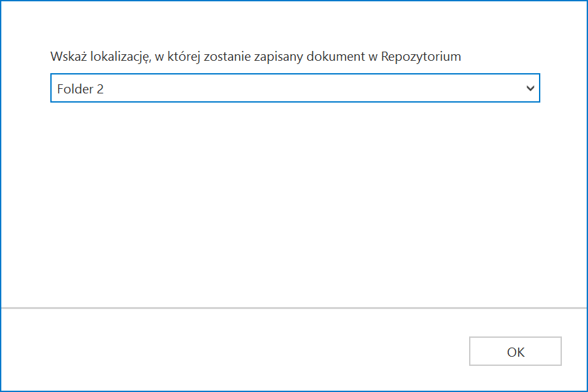
Task: Focus the location combo box field
Action: pyautogui.click(x=295, y=88)
